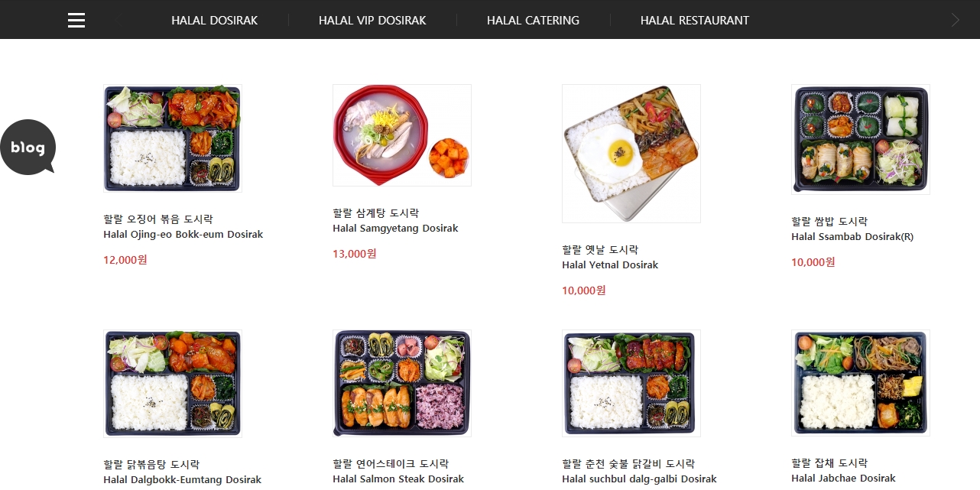
Task: Click the Halal Yetnal Dosirak name
Action: (610, 265)
